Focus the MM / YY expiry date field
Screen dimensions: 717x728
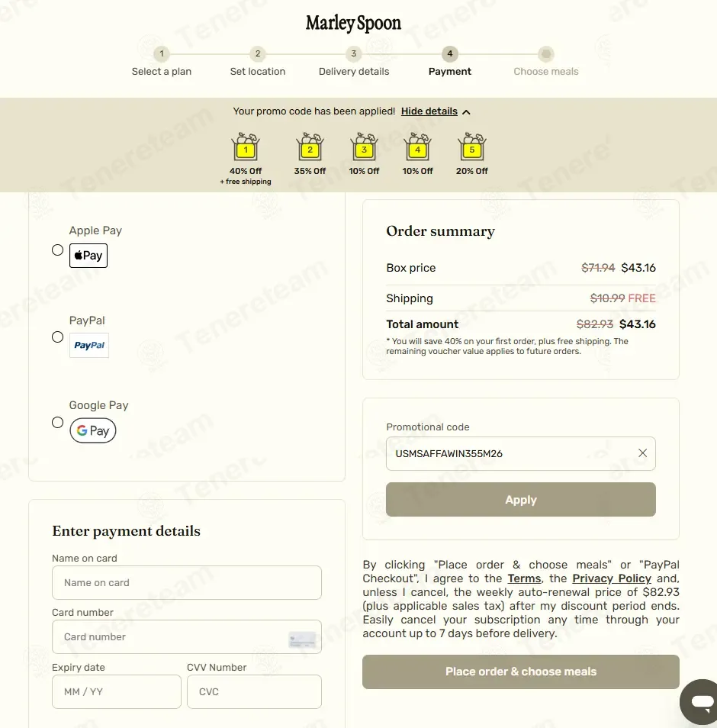coord(117,692)
